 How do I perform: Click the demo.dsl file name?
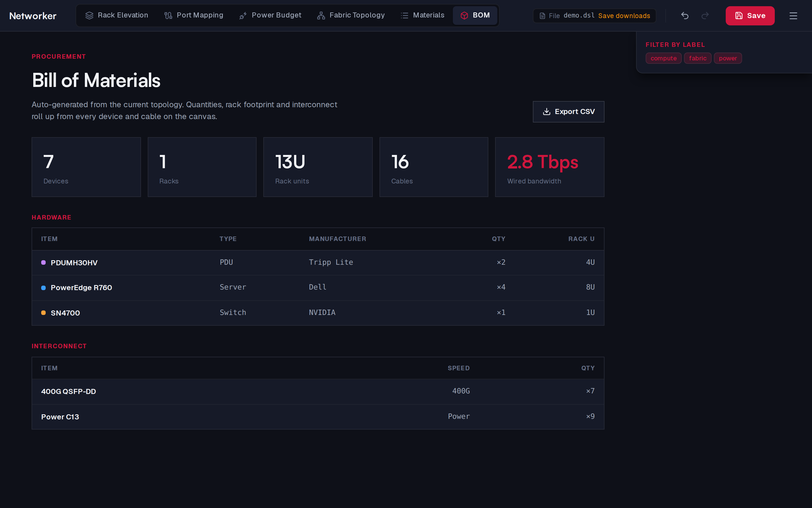click(x=579, y=16)
